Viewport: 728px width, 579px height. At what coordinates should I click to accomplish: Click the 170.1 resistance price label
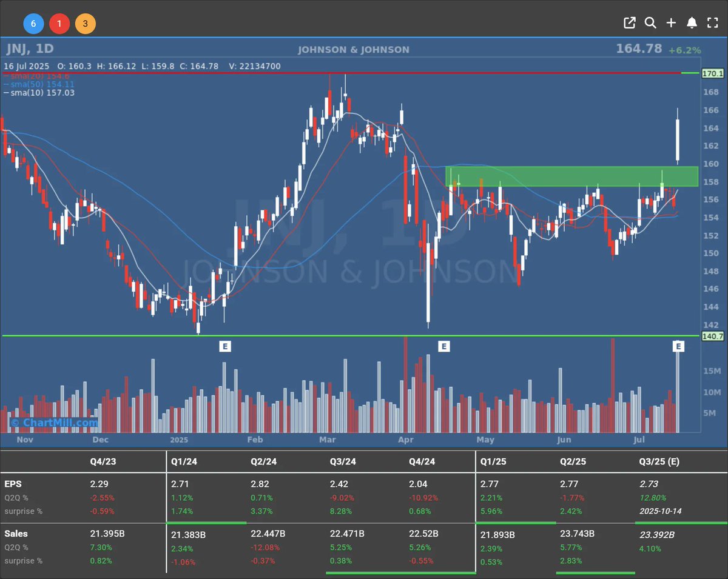tap(713, 73)
